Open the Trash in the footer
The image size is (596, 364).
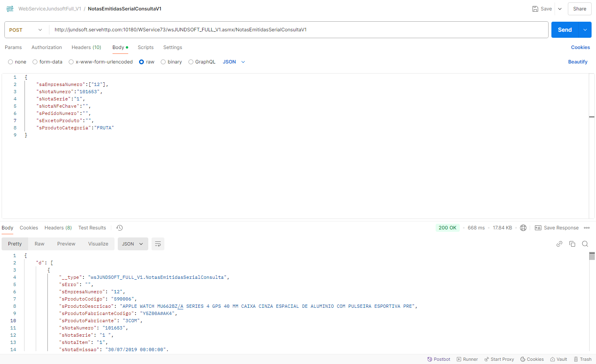pos(582,359)
